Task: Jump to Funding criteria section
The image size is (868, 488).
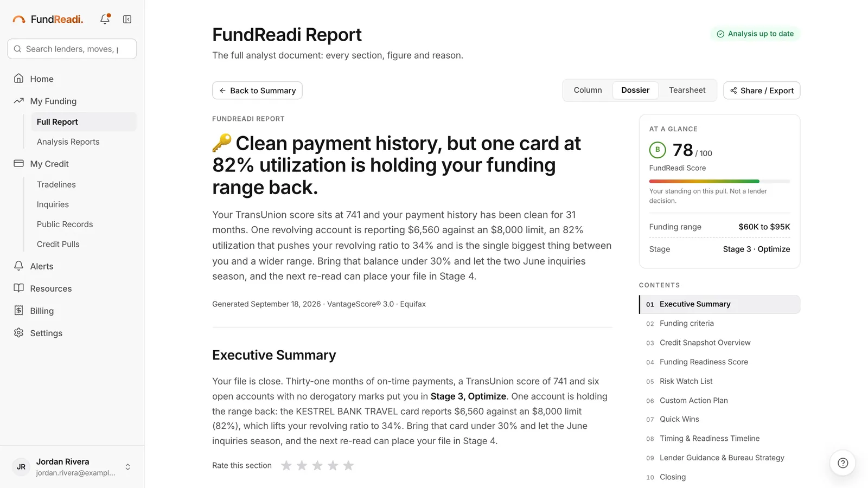Action: tap(719, 324)
